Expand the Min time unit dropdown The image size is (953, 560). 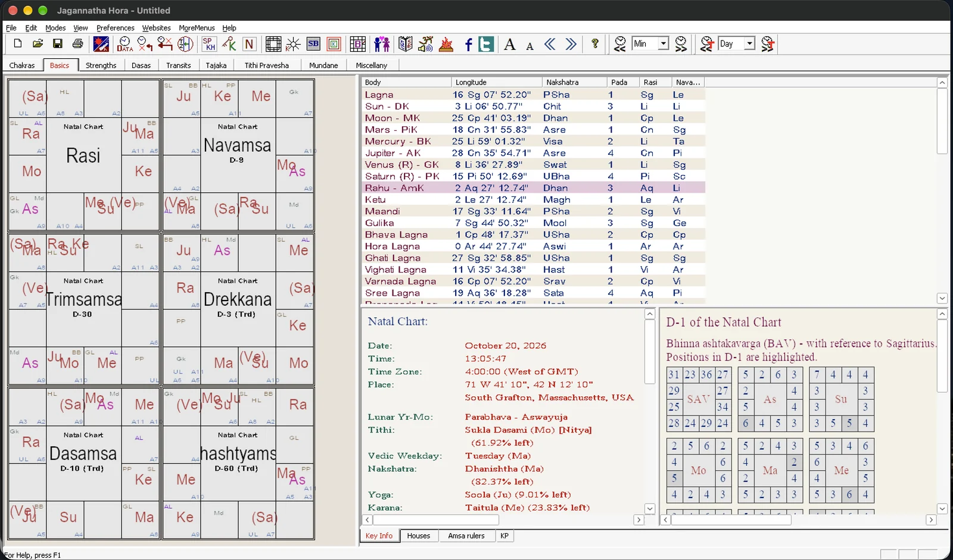pyautogui.click(x=663, y=43)
